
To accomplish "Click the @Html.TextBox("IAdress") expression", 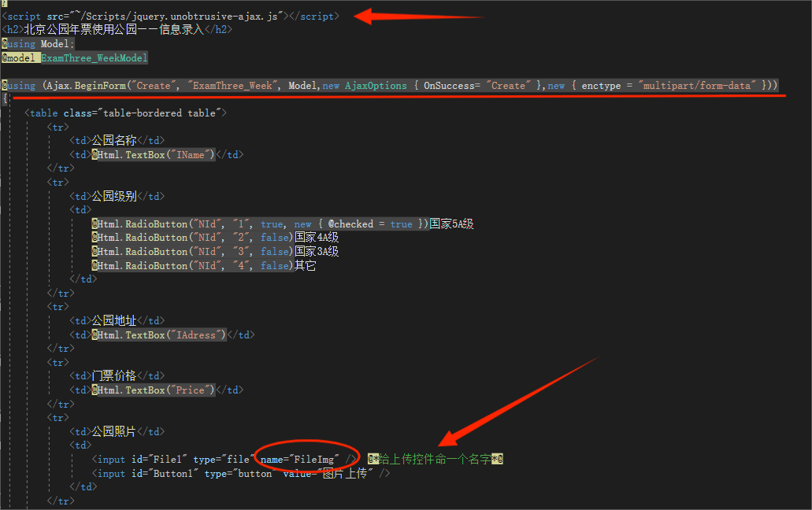I will [x=159, y=334].
